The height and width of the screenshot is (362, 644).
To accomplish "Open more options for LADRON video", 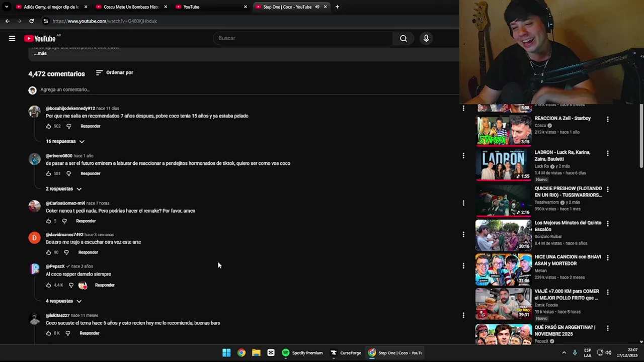I will coord(608,153).
